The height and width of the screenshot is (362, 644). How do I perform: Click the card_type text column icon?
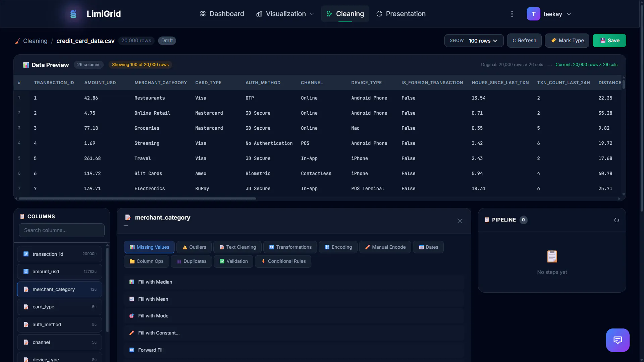click(x=26, y=307)
